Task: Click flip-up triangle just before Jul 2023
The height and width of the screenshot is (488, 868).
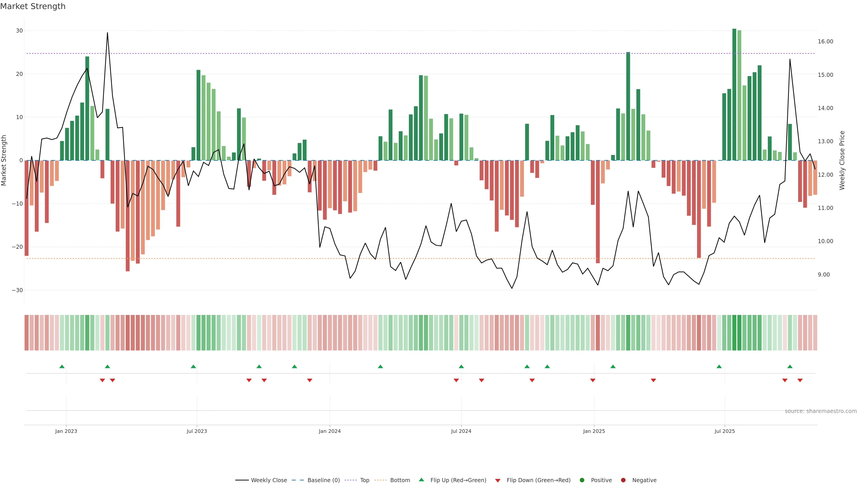Action: point(193,366)
